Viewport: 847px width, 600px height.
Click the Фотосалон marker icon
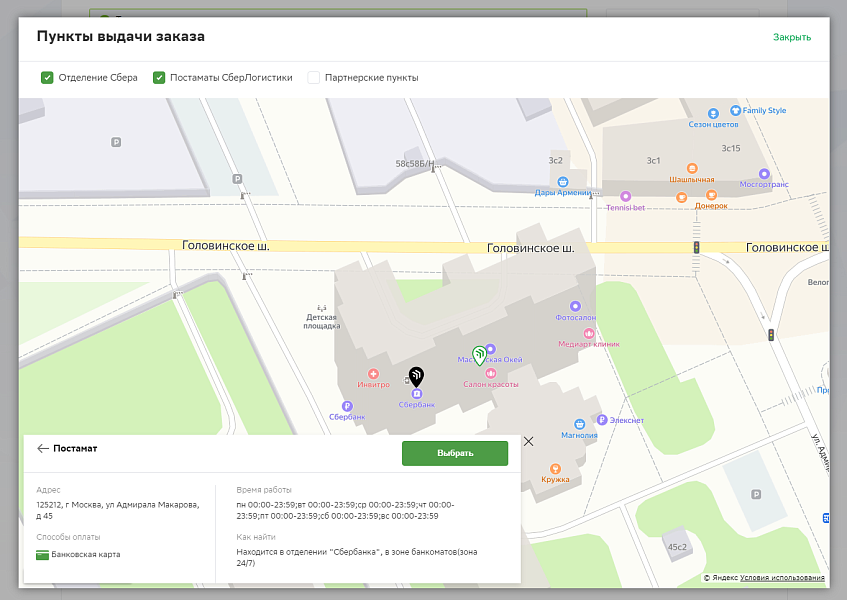(575, 306)
